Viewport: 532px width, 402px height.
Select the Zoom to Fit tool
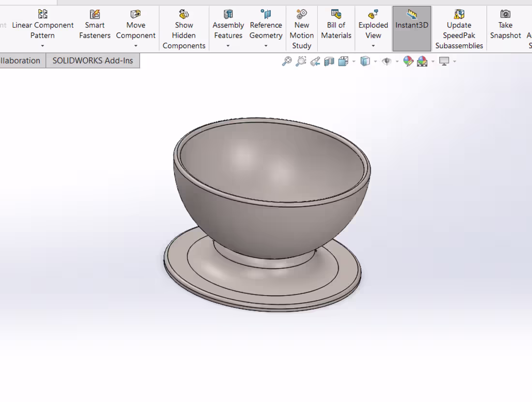tap(287, 61)
